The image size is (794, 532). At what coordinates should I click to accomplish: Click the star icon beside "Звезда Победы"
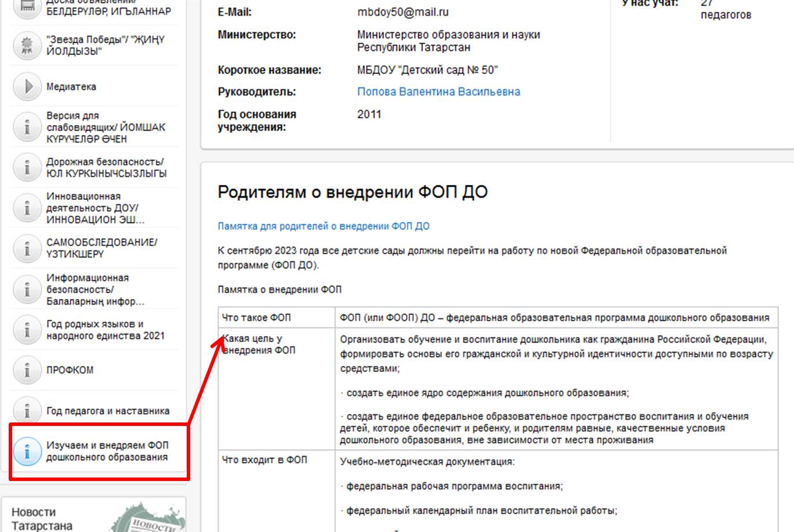(27, 46)
